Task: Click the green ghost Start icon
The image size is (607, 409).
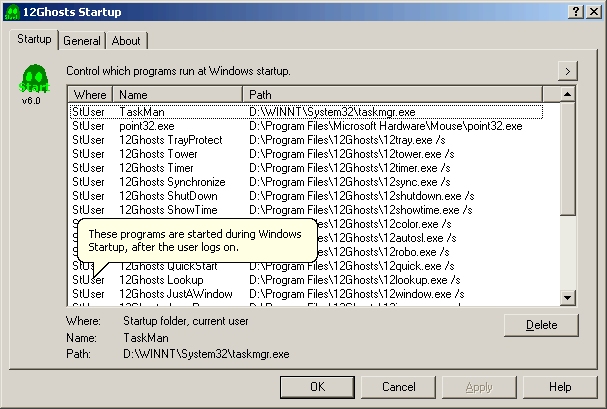Action: click(x=34, y=79)
